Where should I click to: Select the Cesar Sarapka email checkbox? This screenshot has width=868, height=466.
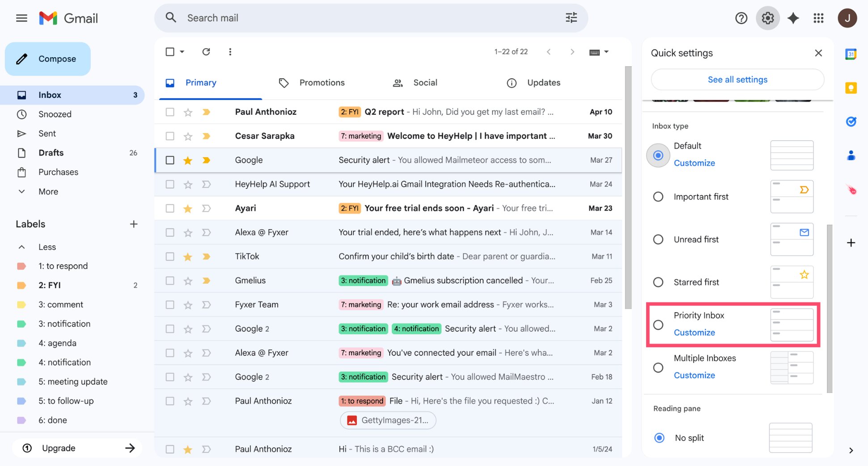coord(170,136)
